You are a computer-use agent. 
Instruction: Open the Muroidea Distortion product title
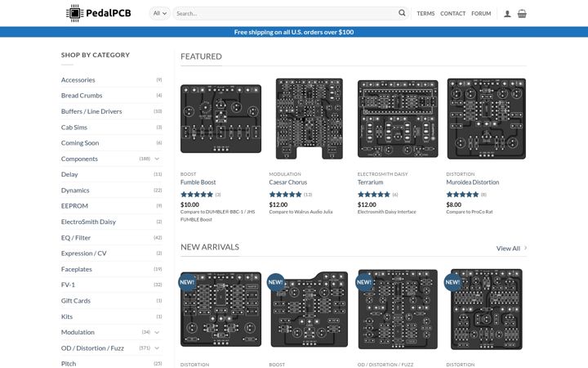click(x=473, y=182)
